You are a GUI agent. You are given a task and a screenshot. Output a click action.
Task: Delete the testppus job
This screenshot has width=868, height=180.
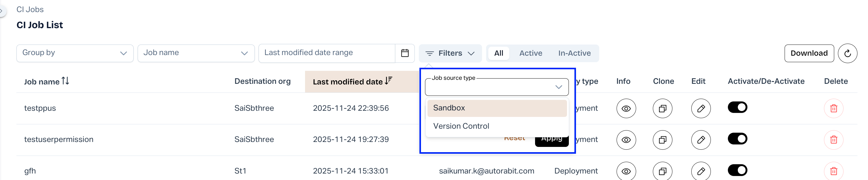point(833,108)
